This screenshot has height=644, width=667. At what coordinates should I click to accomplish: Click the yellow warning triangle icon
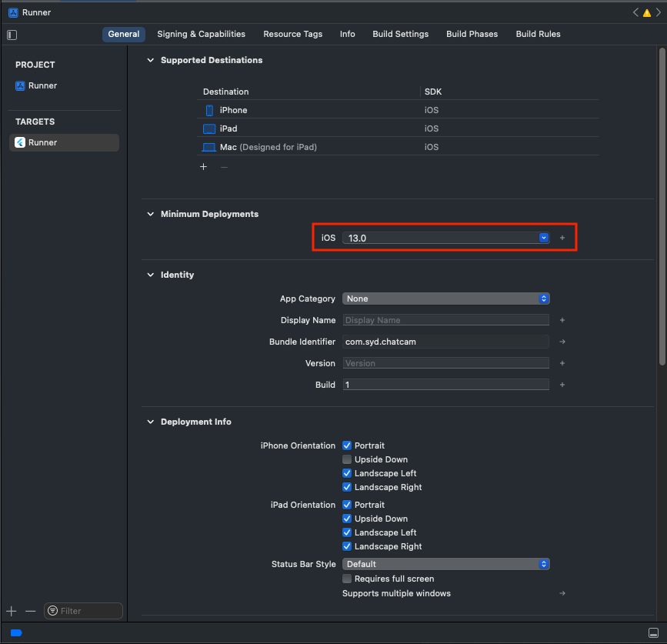646,13
